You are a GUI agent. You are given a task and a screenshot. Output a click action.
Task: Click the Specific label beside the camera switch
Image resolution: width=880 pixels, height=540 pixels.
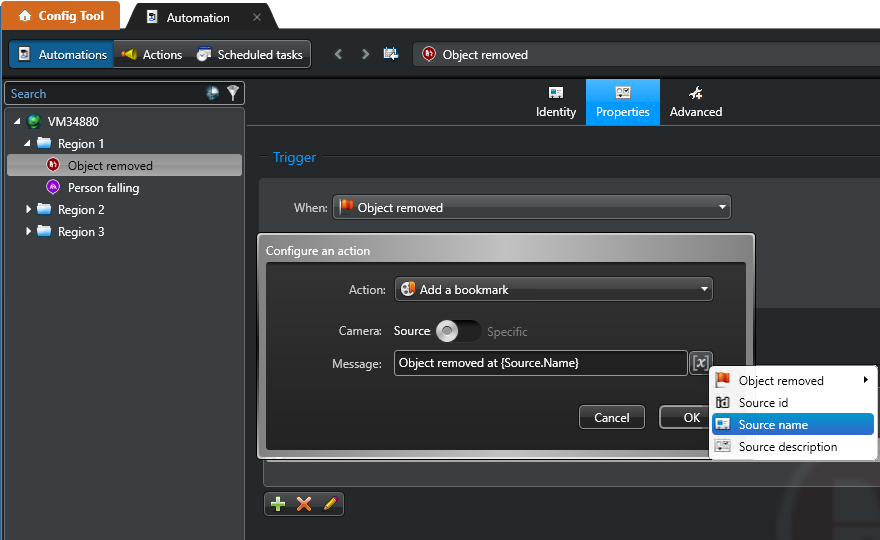[x=507, y=332]
